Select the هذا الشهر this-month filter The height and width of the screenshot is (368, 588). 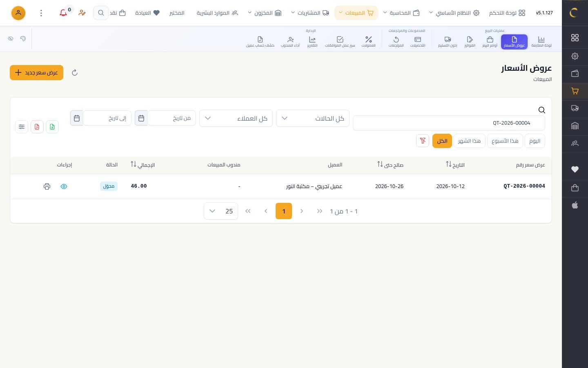470,141
